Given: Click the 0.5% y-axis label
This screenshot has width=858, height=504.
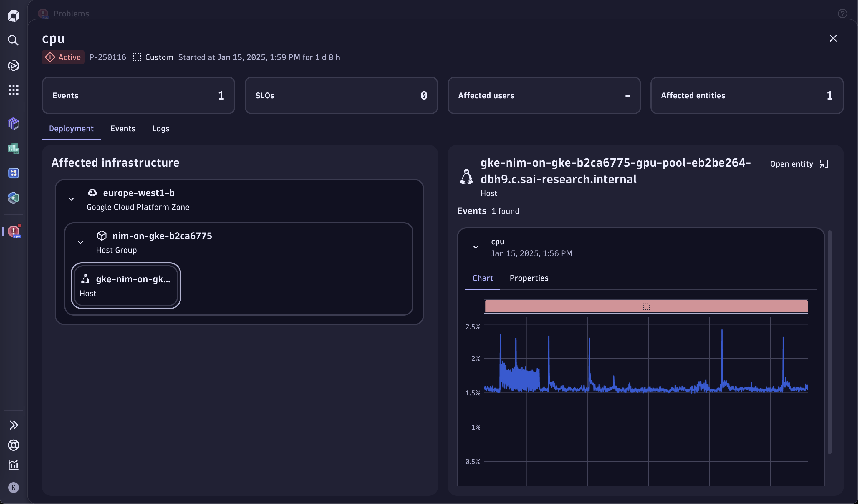Looking at the screenshot, I should (473, 462).
